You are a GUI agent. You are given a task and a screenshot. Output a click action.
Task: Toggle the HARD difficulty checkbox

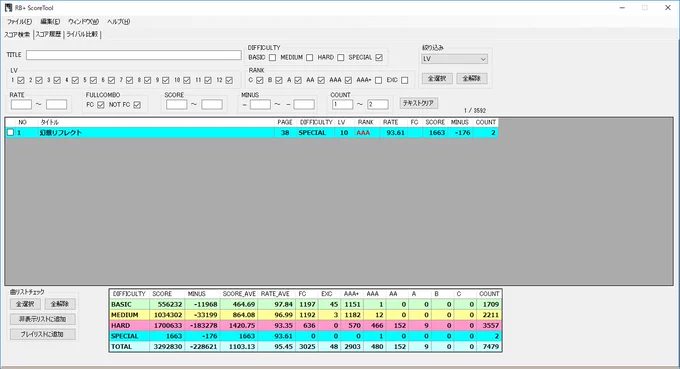point(340,57)
